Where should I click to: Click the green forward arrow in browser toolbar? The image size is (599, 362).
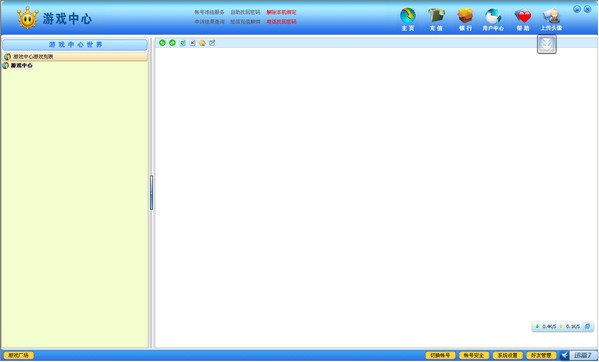tap(172, 43)
